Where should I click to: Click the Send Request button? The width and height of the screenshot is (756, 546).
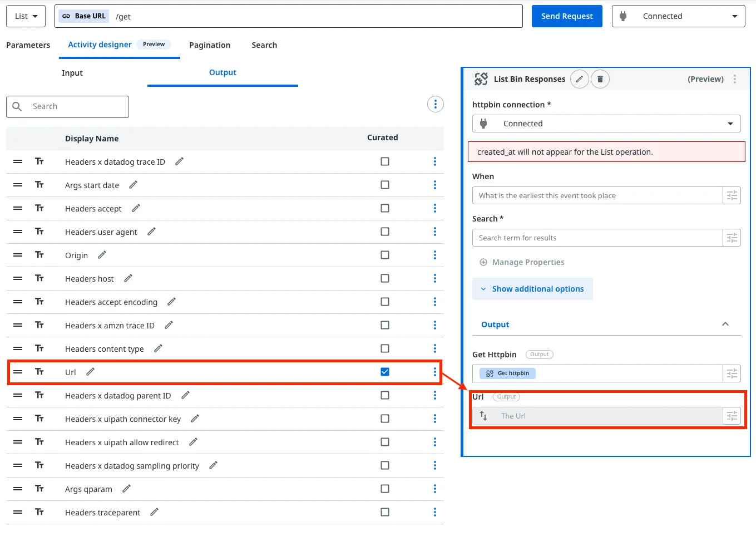point(566,16)
